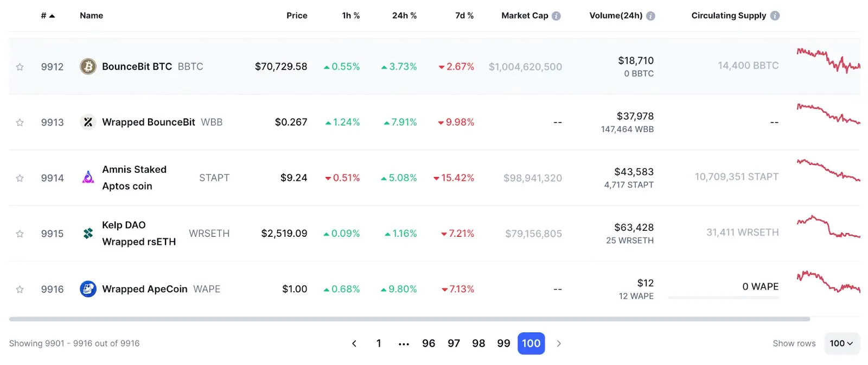868x365 pixels.
Task: Click the $79,156,805 market cap value
Action: click(533, 234)
